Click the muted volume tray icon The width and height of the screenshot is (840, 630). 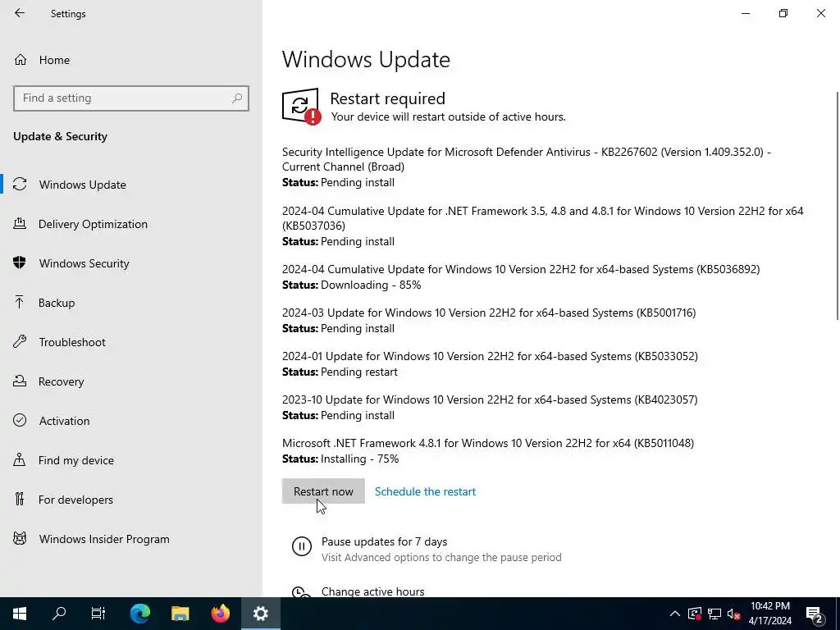click(x=733, y=614)
